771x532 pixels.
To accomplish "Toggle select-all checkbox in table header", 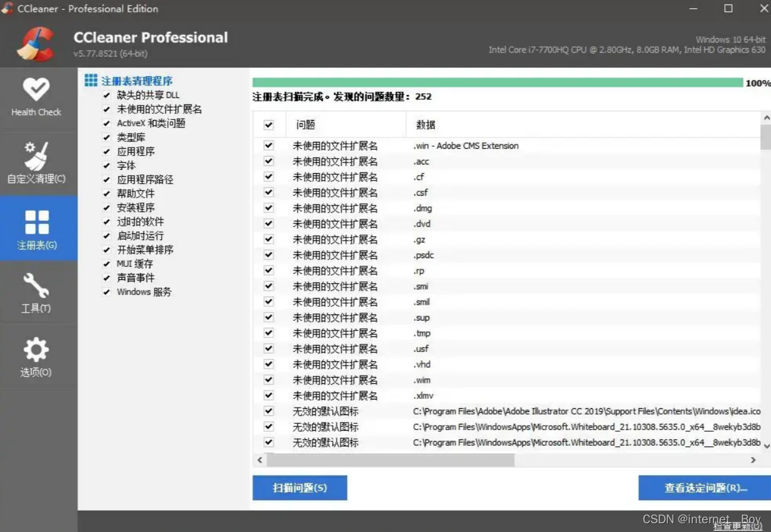I will pyautogui.click(x=269, y=125).
